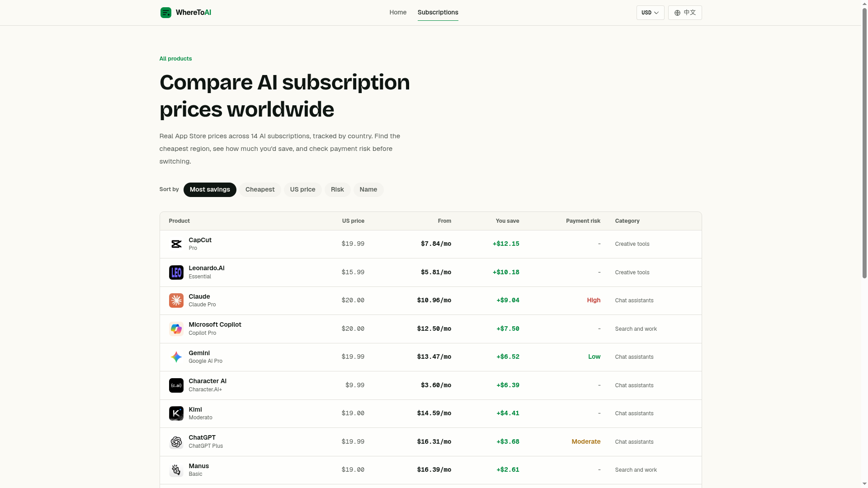
Task: Click the $10.96/mo price for Claude
Action: pos(434,300)
